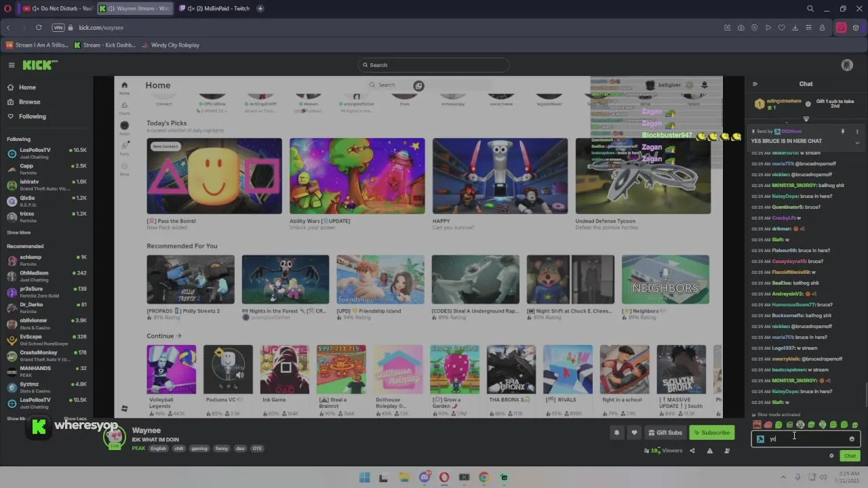The height and width of the screenshot is (488, 868).
Task: Follow the channel with the heart icon
Action: tap(634, 432)
